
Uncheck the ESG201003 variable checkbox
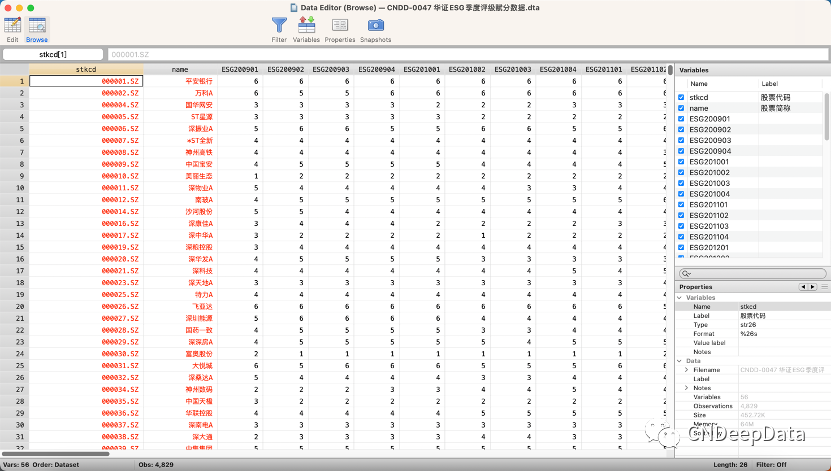(681, 183)
